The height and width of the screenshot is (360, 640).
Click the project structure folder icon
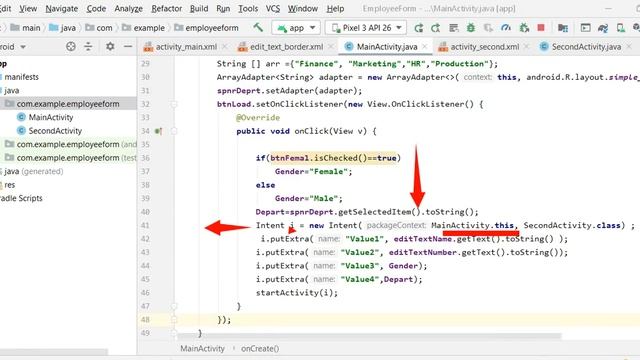(563, 28)
